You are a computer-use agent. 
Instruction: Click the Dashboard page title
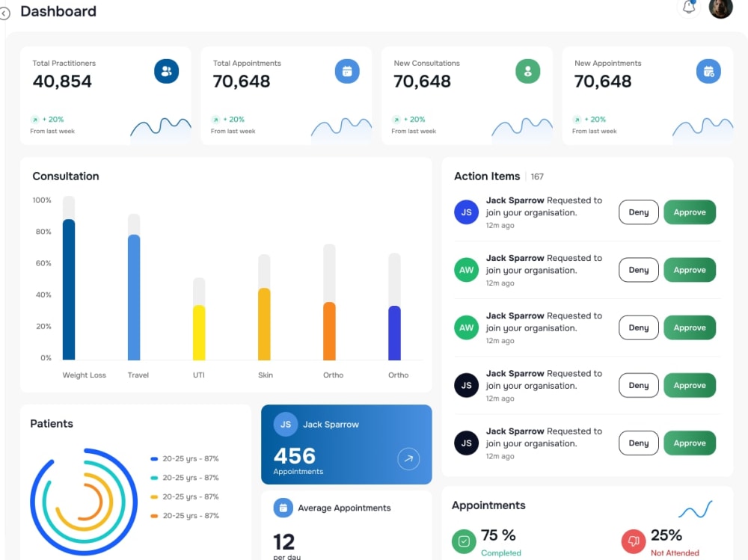[x=58, y=11]
